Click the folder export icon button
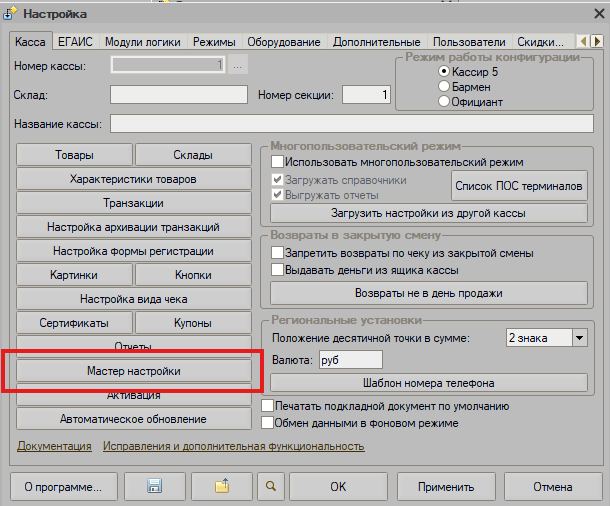The width and height of the screenshot is (610, 506). pos(222,487)
